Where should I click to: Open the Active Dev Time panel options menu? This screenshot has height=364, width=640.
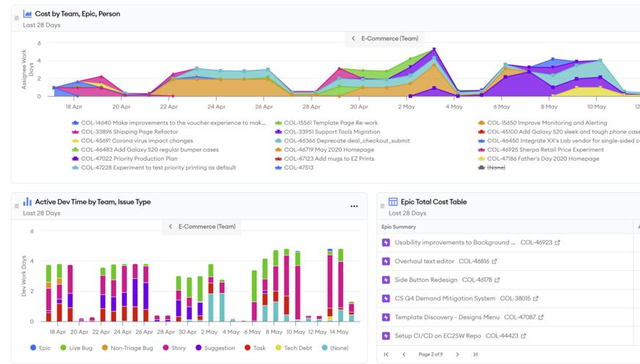(x=354, y=206)
